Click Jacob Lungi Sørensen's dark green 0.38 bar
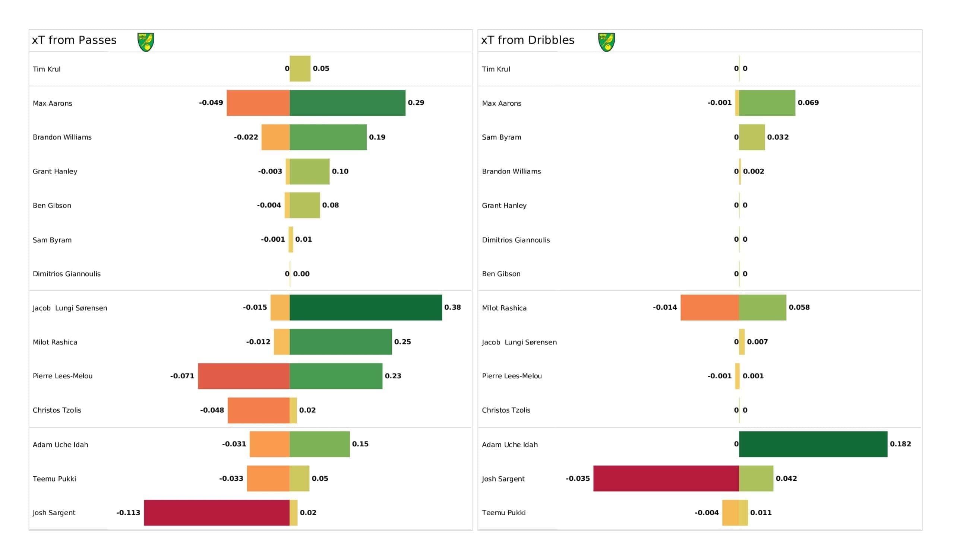 pos(366,307)
